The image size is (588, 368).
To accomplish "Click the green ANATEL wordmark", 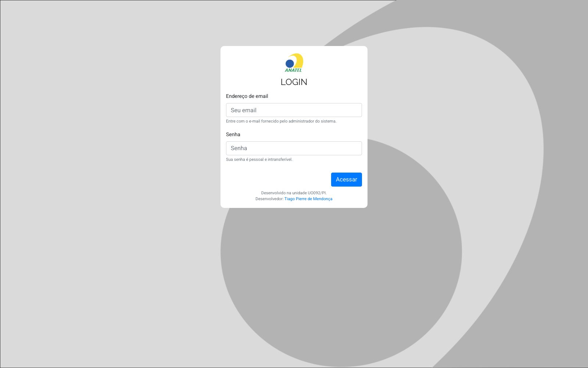I will click(293, 70).
